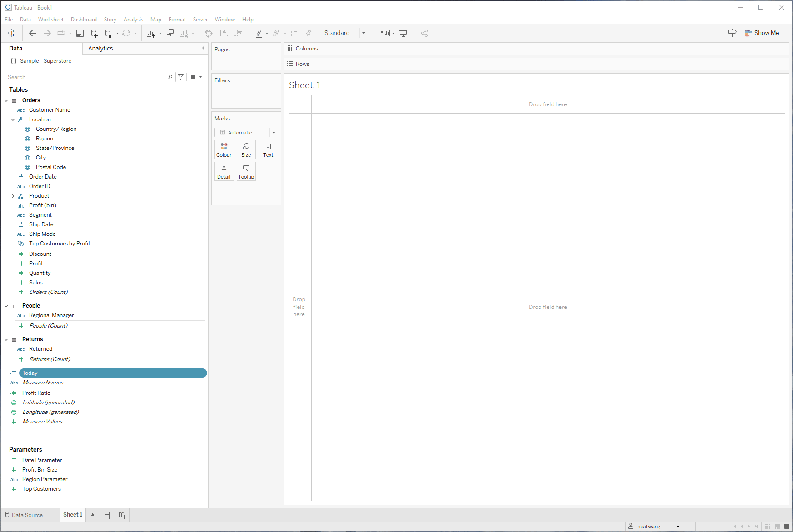
Task: Click the New Story icon
Action: (122, 515)
